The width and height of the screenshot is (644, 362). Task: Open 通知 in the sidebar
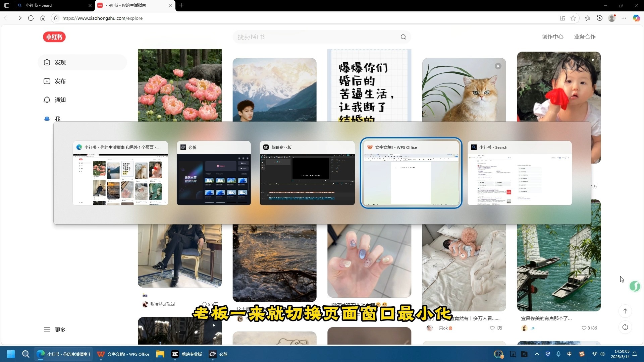pyautogui.click(x=82, y=100)
